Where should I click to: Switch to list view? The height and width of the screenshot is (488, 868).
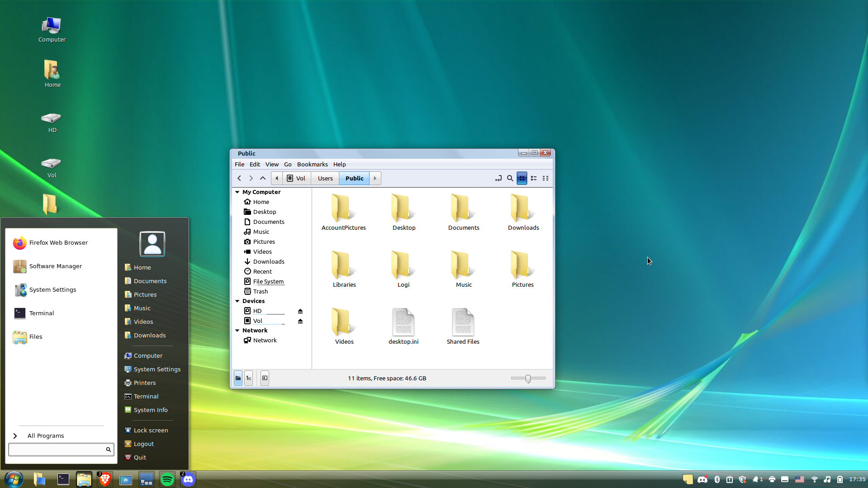[534, 178]
